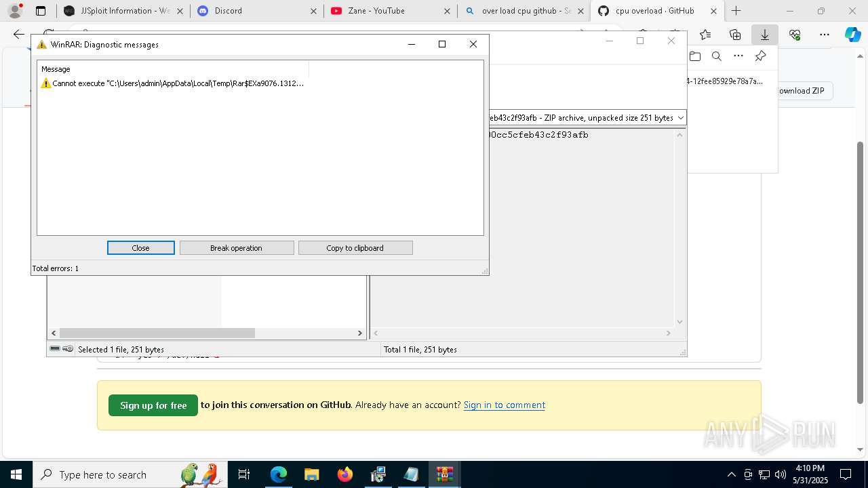Click the comment pane scroll-down arrow
This screenshot has width=868, height=488.
tap(680, 322)
